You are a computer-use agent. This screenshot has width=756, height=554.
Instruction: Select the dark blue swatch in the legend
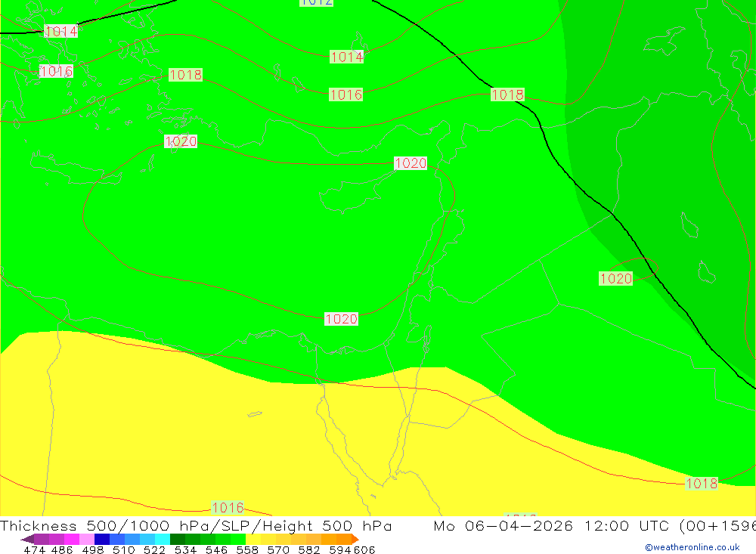[x=102, y=539]
